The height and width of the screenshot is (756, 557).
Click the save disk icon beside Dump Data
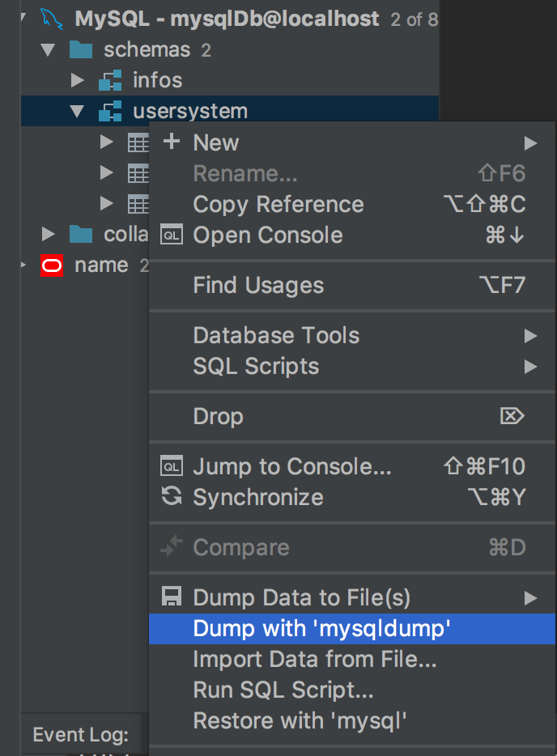click(x=171, y=597)
